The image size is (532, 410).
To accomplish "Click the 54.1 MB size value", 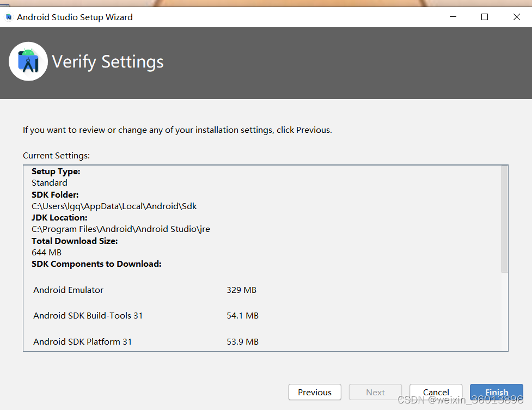I will [x=243, y=315].
